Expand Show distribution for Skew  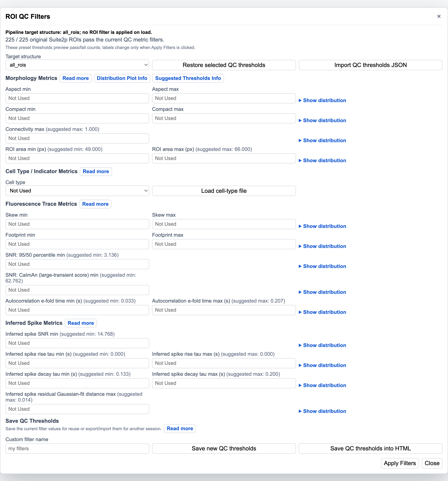[322, 226]
